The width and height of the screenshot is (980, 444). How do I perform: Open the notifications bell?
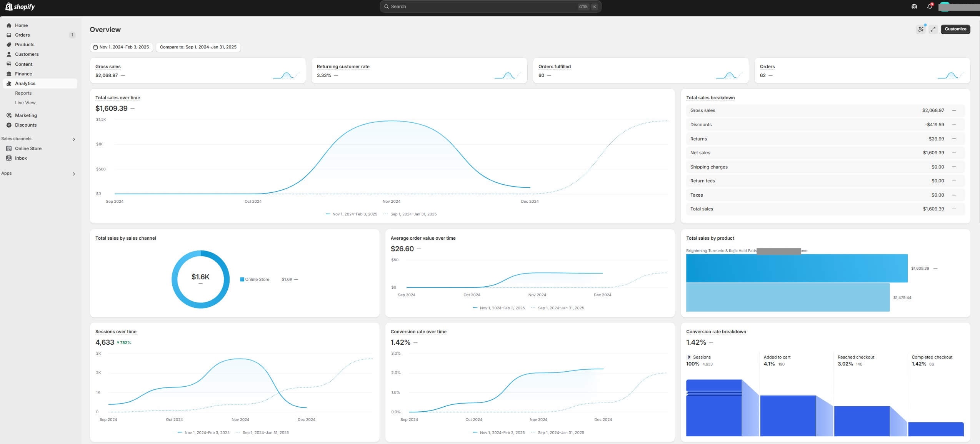[x=929, y=7]
